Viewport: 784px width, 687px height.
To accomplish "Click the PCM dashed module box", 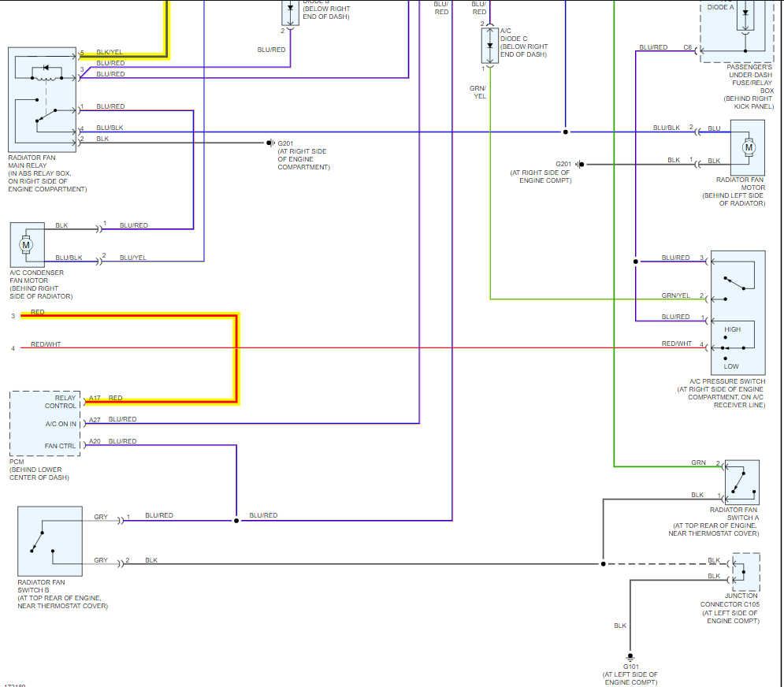I will tap(45, 424).
